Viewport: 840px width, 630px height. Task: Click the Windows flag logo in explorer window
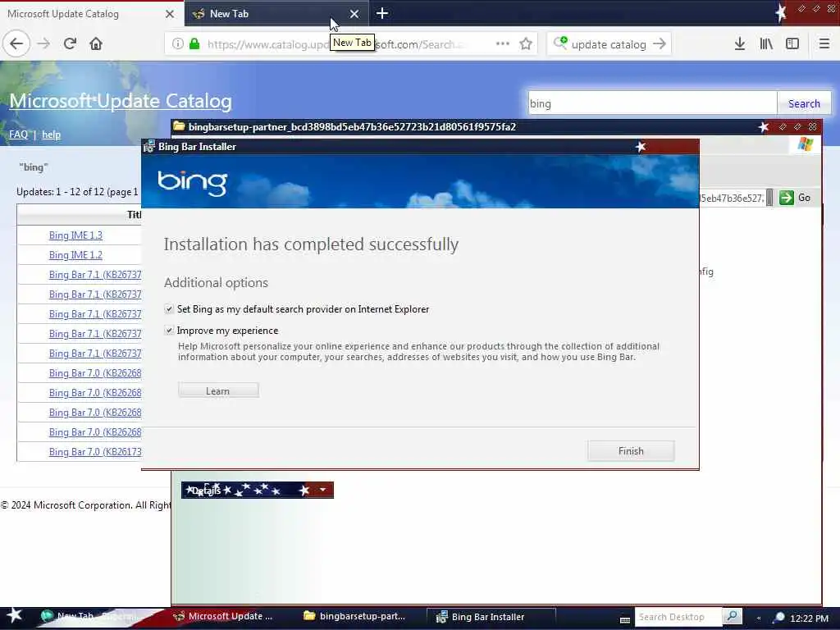click(806, 144)
